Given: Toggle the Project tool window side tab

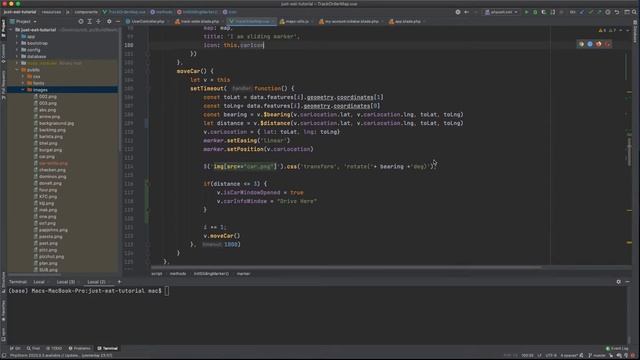Looking at the screenshot, I should [x=3, y=29].
